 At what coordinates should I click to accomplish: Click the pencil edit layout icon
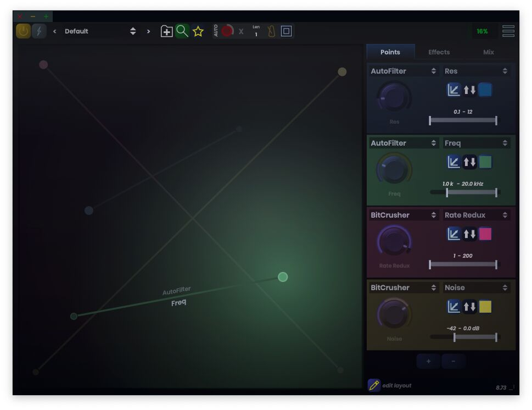(374, 385)
